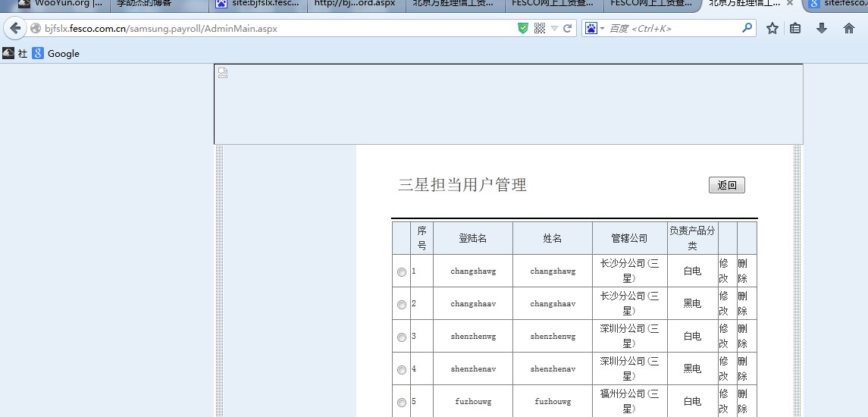
Task: Switch to the 李劼杰的博客 tab
Action: [x=161, y=4]
